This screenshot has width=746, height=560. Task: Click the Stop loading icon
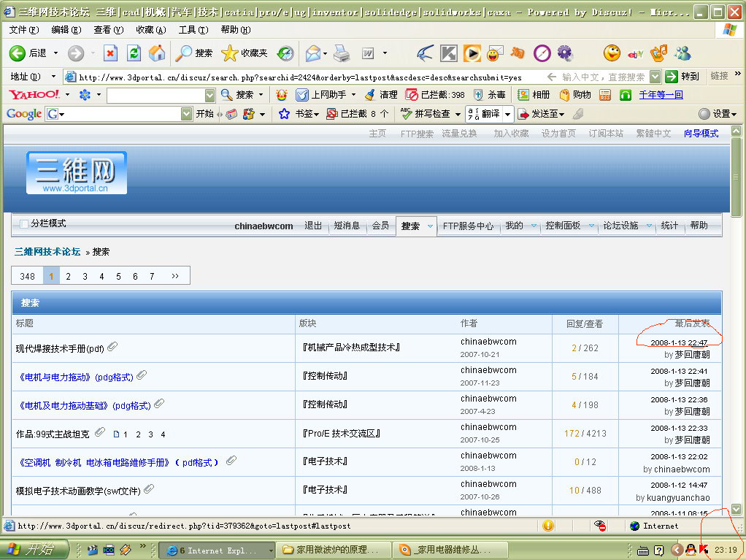click(110, 53)
